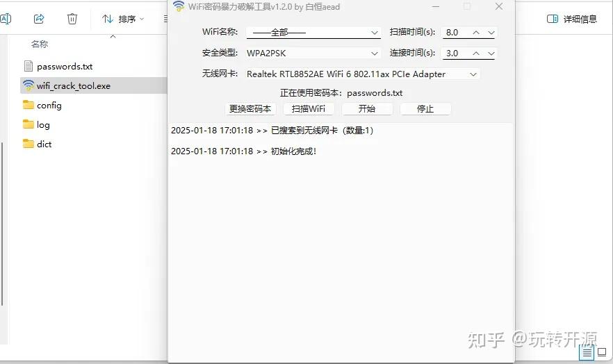This screenshot has width=613, height=364.
Task: Click the wifi_crack_tool.exe WiFi icon
Action: tap(28, 85)
